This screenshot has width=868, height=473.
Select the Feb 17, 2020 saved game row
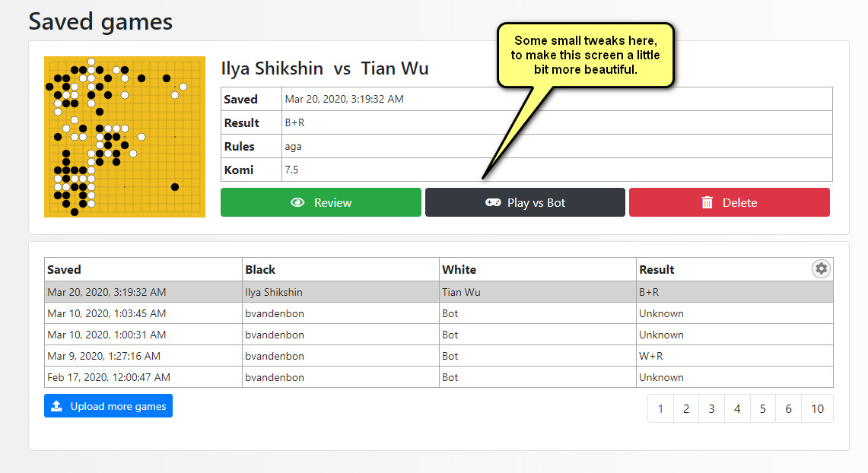(438, 377)
